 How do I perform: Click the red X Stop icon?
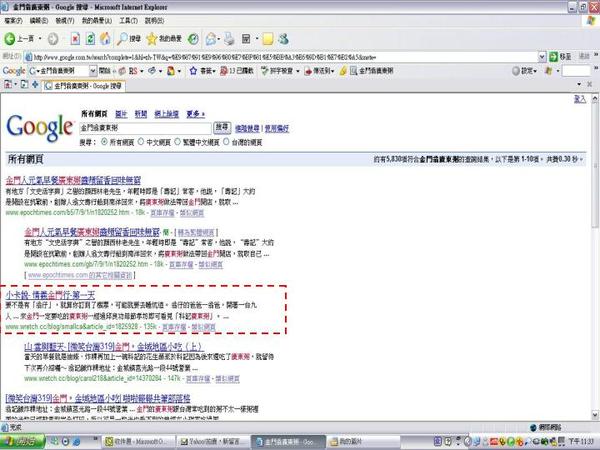point(75,39)
